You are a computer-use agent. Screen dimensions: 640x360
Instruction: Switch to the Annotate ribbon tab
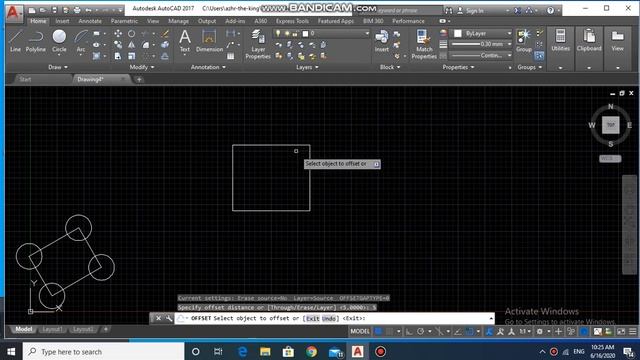tap(90, 21)
